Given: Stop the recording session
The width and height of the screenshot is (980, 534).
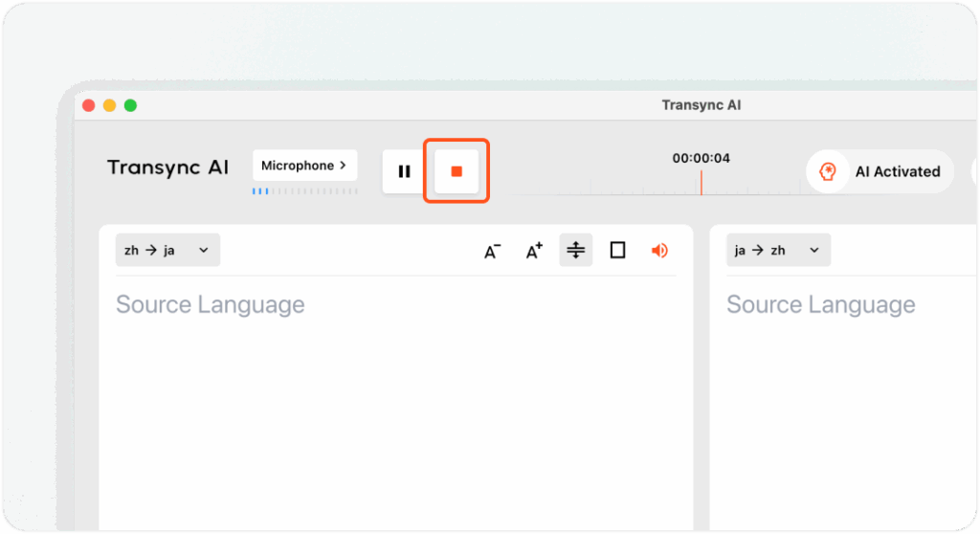Looking at the screenshot, I should (457, 171).
